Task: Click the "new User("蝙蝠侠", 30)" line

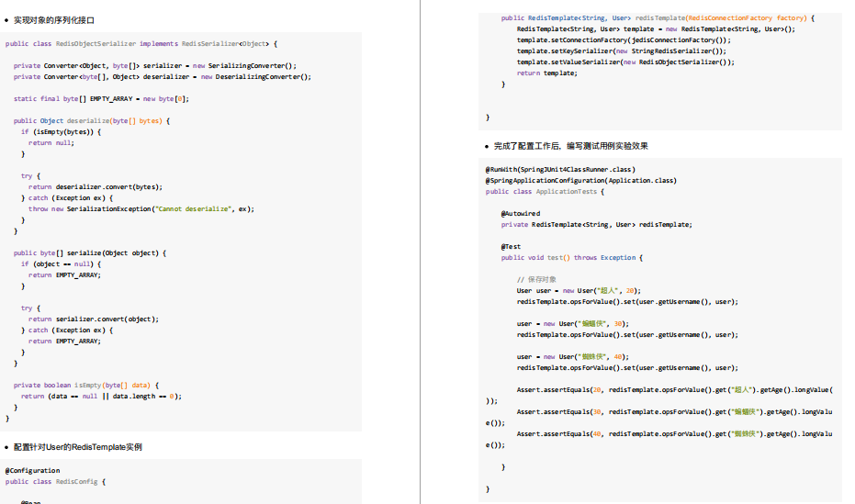Action: [x=573, y=324]
